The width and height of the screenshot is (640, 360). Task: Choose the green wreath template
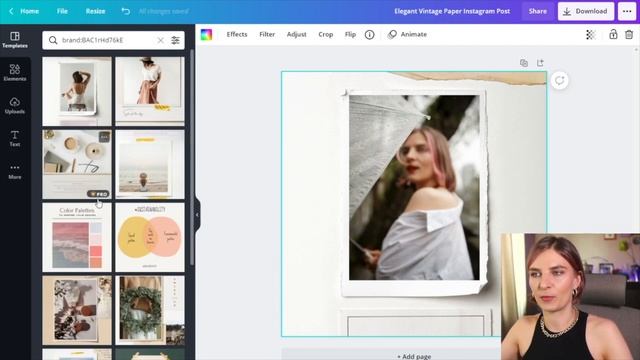tap(150, 311)
